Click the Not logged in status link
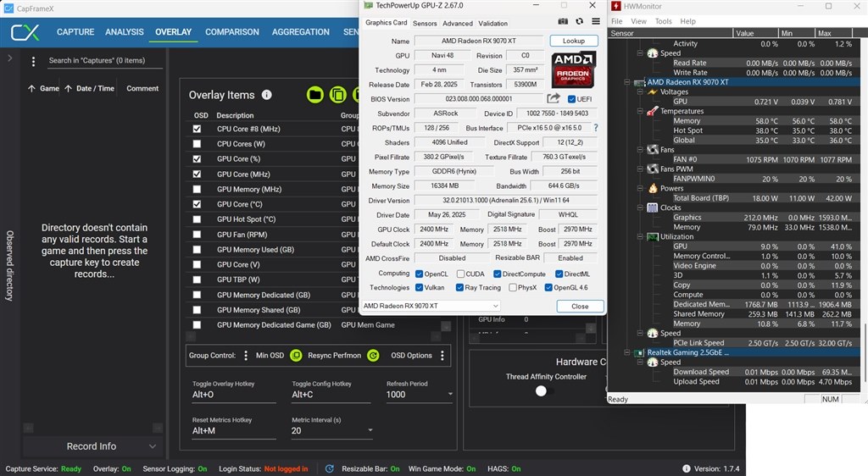Image resolution: width=868 pixels, height=476 pixels. pyautogui.click(x=286, y=469)
